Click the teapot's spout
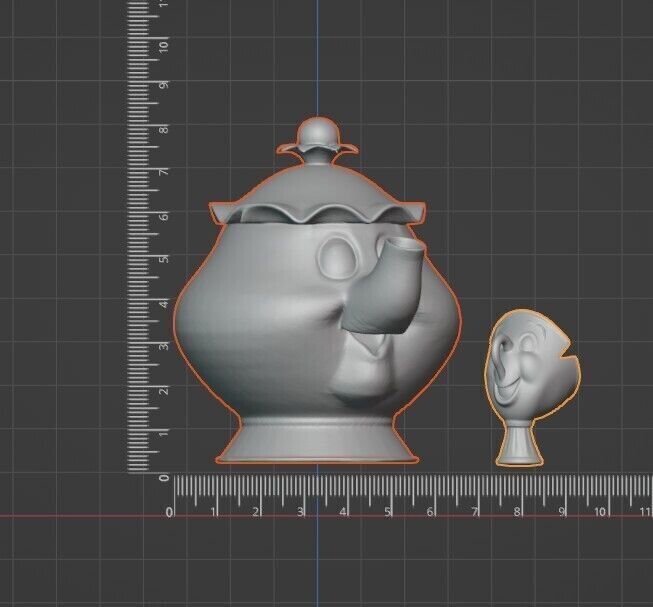653x607 pixels. pyautogui.click(x=383, y=285)
